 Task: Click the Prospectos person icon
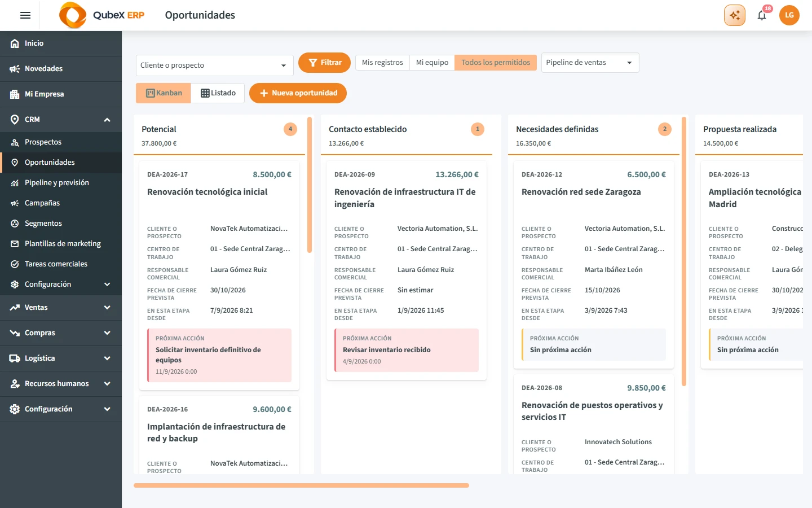[x=15, y=142]
